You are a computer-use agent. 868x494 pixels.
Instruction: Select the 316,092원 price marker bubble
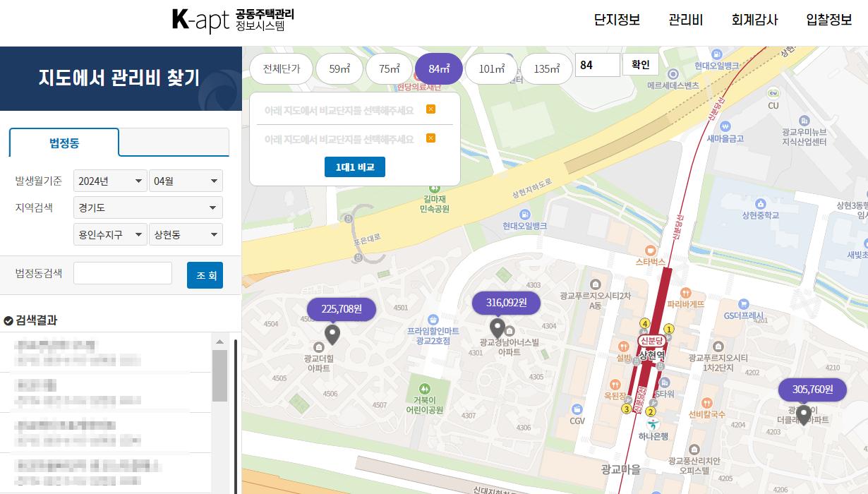pyautogui.click(x=505, y=303)
